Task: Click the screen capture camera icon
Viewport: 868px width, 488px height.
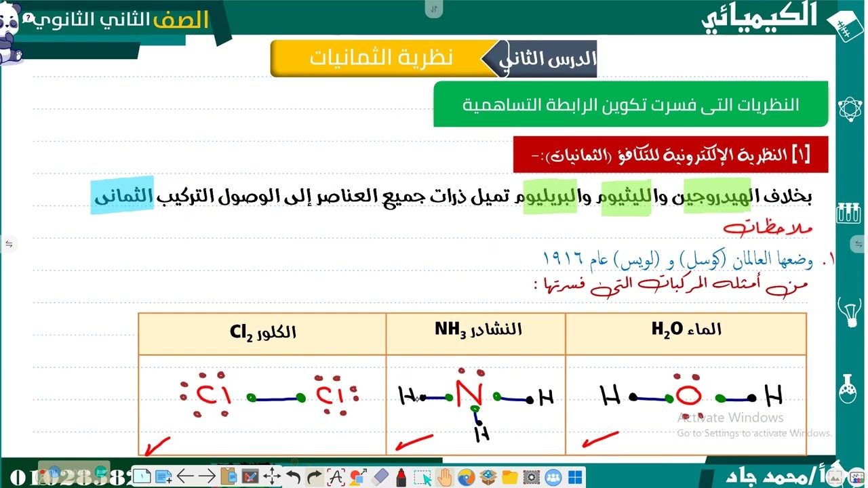Action: (532, 477)
